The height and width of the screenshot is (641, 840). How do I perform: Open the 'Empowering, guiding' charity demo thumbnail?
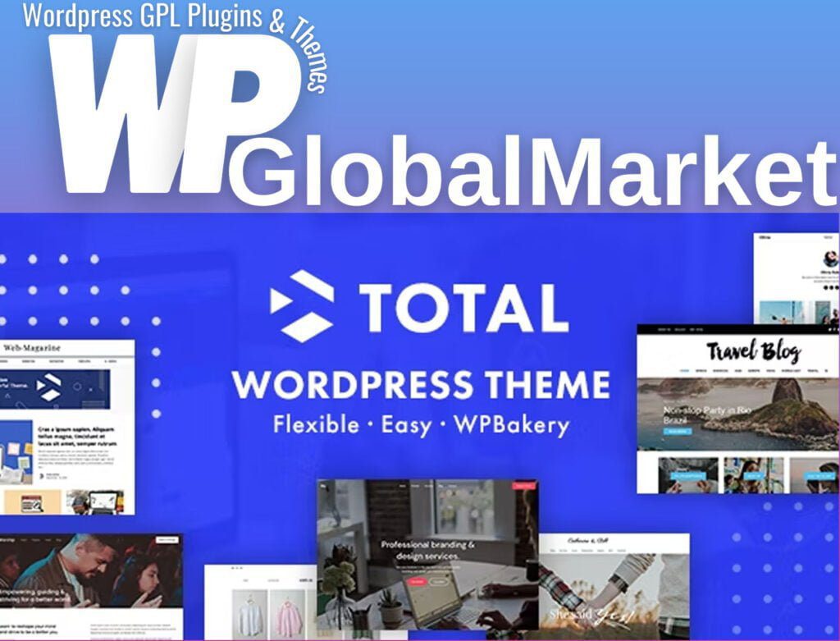coord(91,586)
